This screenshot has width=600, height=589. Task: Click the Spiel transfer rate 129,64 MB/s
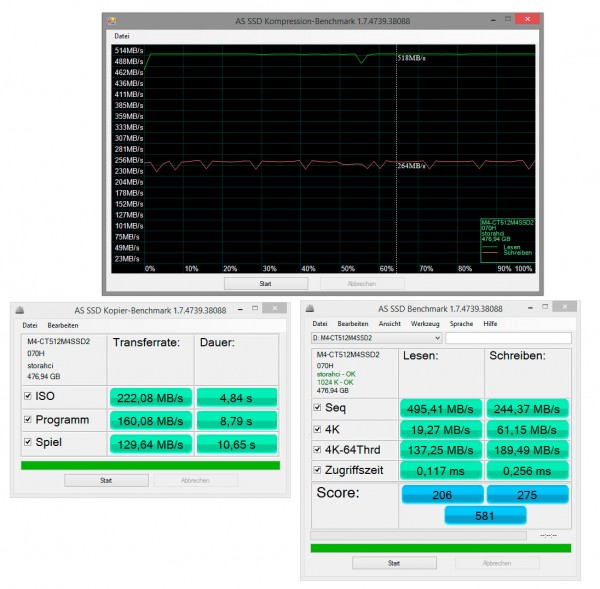(150, 444)
